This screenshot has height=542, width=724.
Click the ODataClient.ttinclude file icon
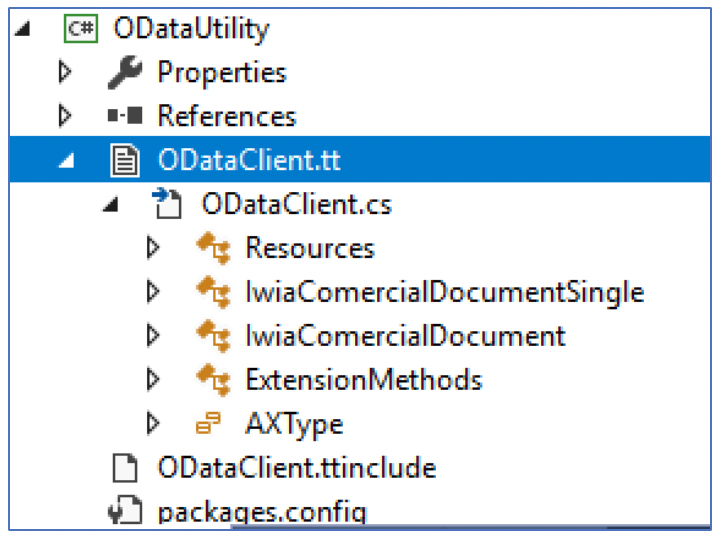[124, 468]
